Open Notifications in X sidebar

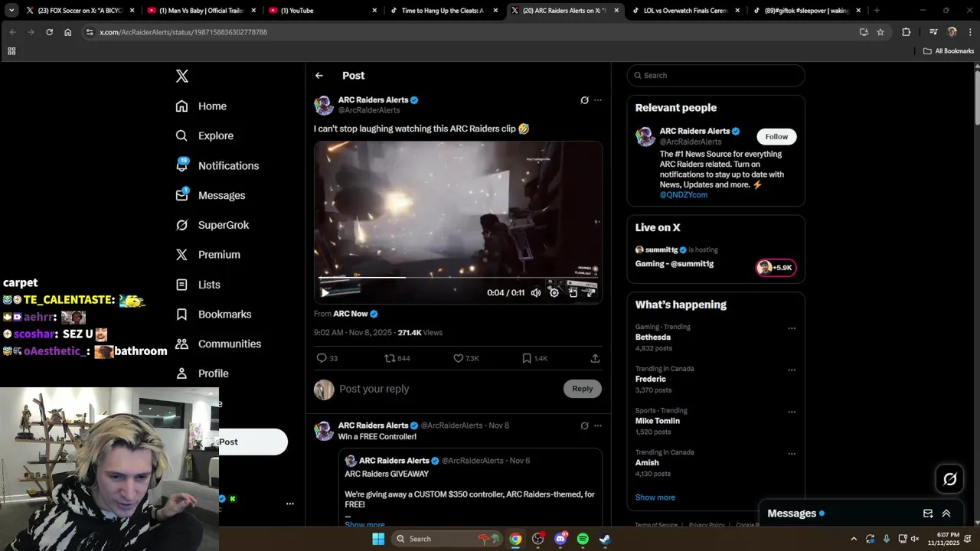click(x=217, y=165)
